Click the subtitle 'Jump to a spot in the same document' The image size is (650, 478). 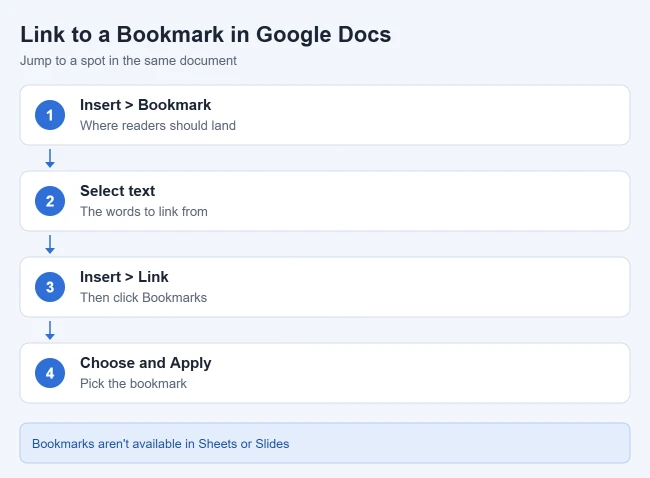pyautogui.click(x=129, y=61)
